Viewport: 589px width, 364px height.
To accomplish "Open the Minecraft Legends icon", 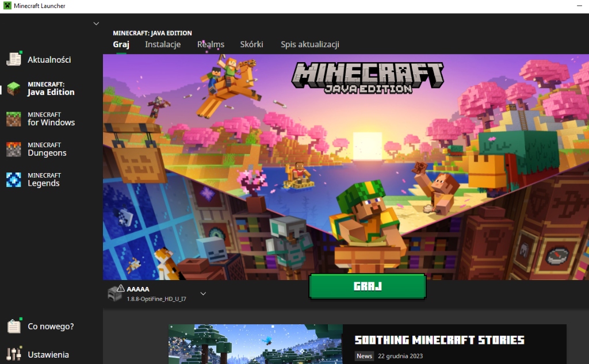I will pyautogui.click(x=14, y=179).
